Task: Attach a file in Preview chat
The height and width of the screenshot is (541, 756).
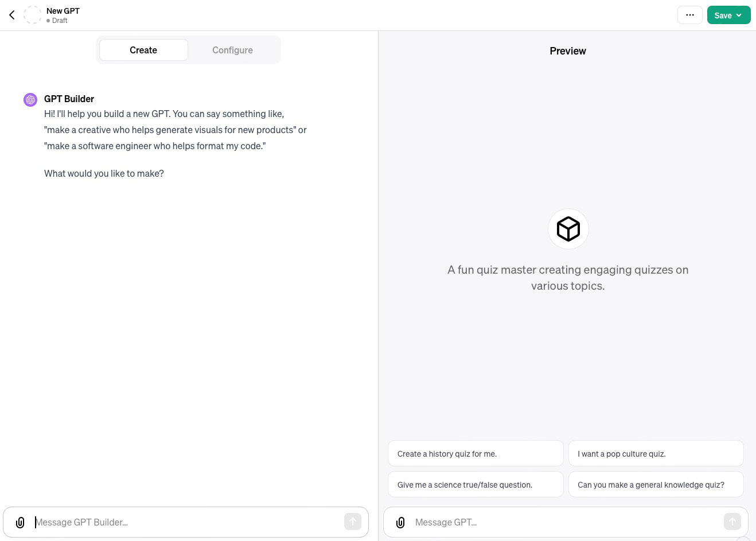Action: (x=400, y=522)
